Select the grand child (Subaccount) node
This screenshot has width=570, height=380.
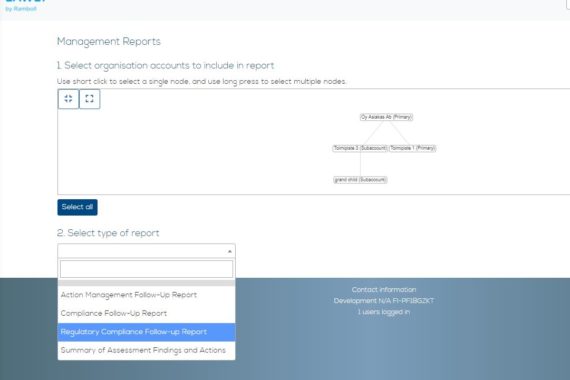[360, 180]
